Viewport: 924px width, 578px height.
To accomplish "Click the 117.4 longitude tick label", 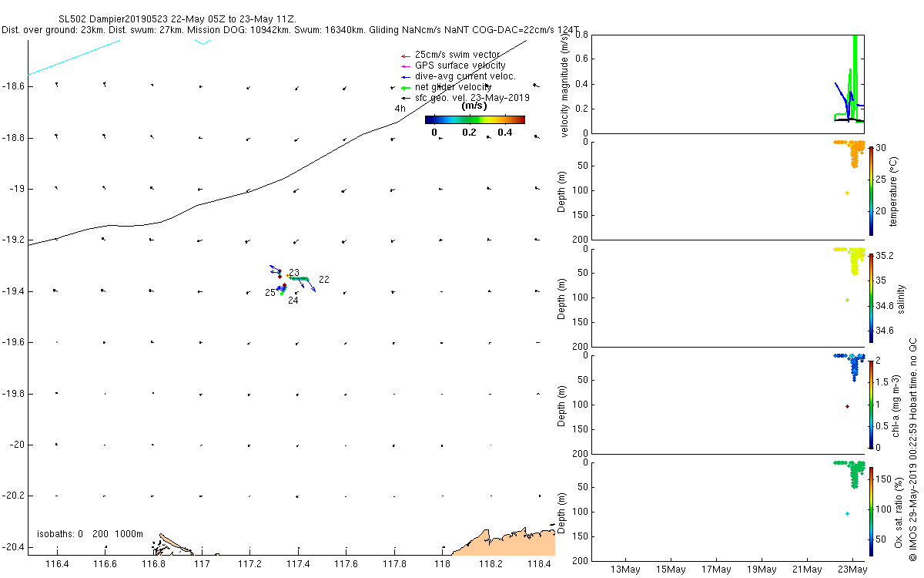I will tap(298, 564).
